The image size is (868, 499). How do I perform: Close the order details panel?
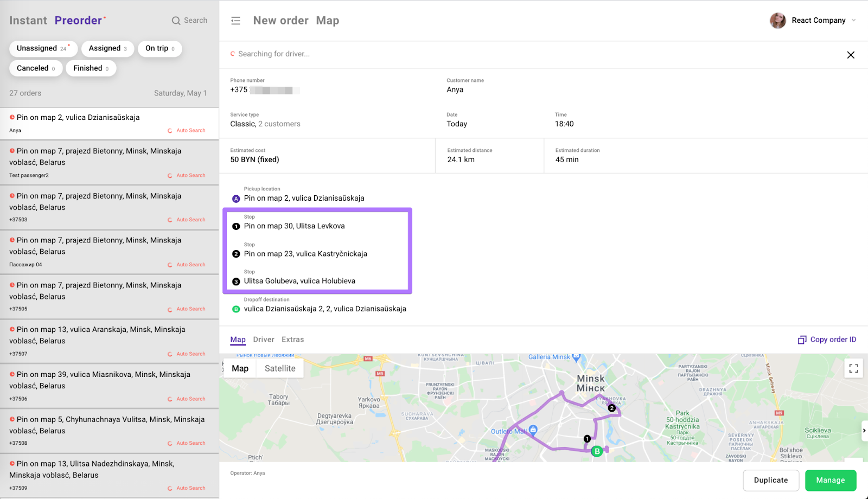point(851,55)
